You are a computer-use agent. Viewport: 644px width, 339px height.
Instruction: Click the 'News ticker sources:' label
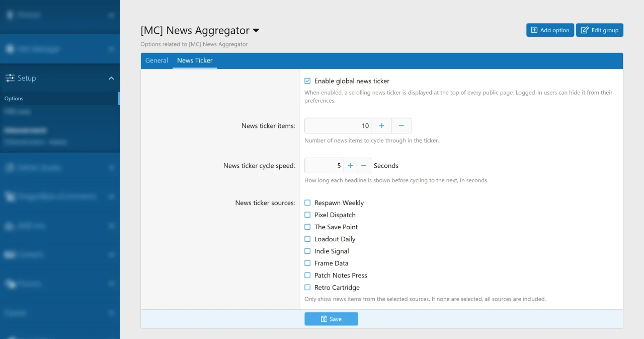pyautogui.click(x=265, y=203)
